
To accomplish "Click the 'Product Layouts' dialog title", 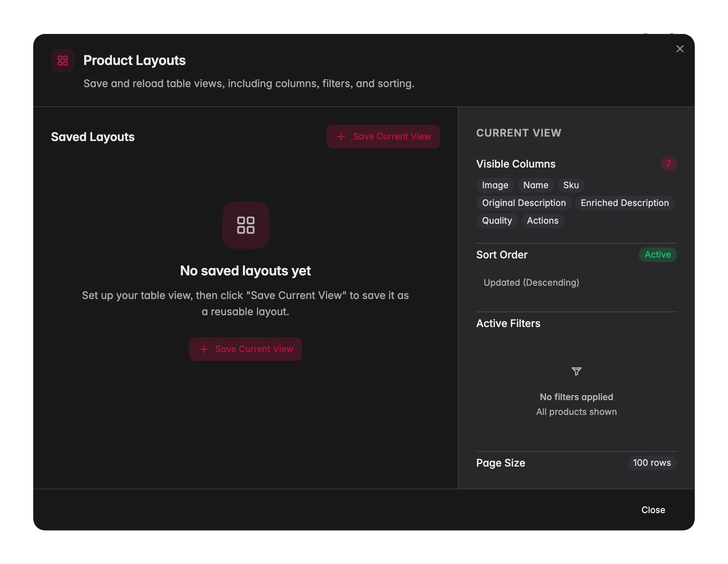I will coord(134,61).
